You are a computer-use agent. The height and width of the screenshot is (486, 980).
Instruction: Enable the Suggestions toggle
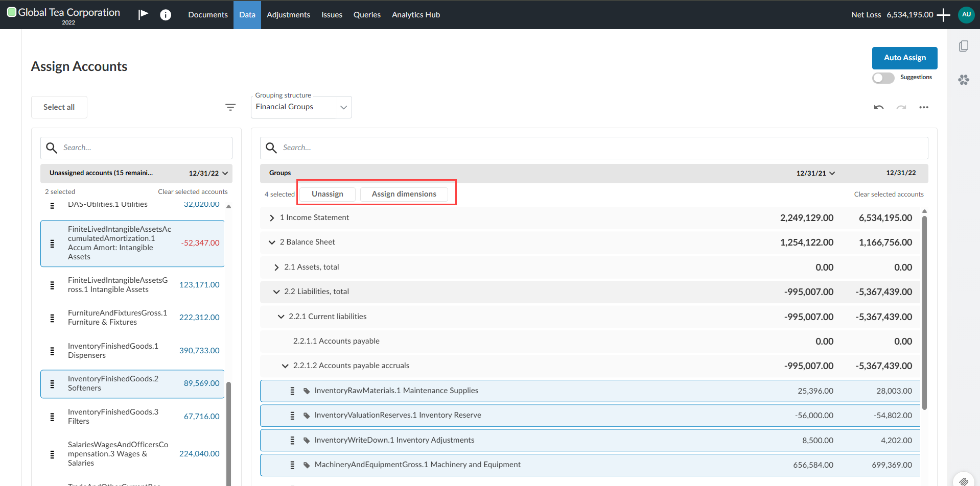point(883,78)
